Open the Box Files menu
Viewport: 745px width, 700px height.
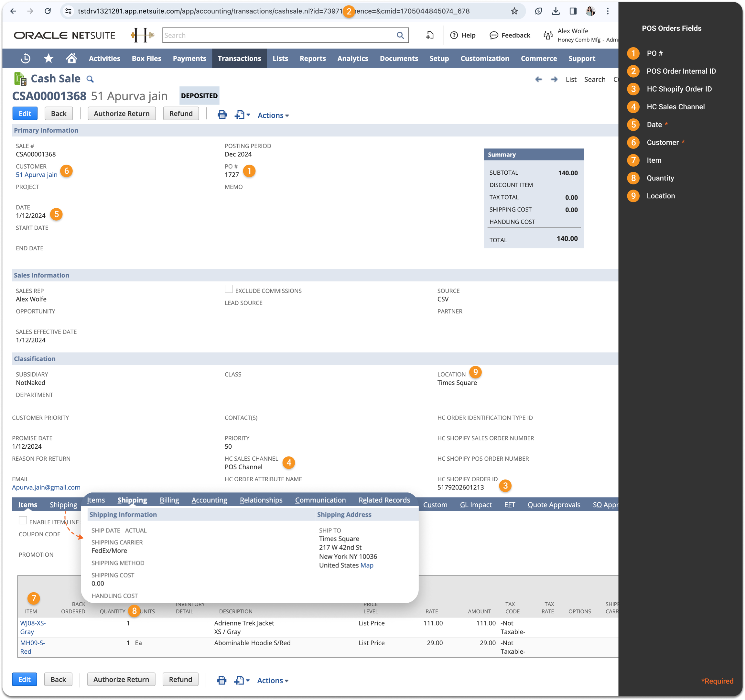click(x=146, y=59)
